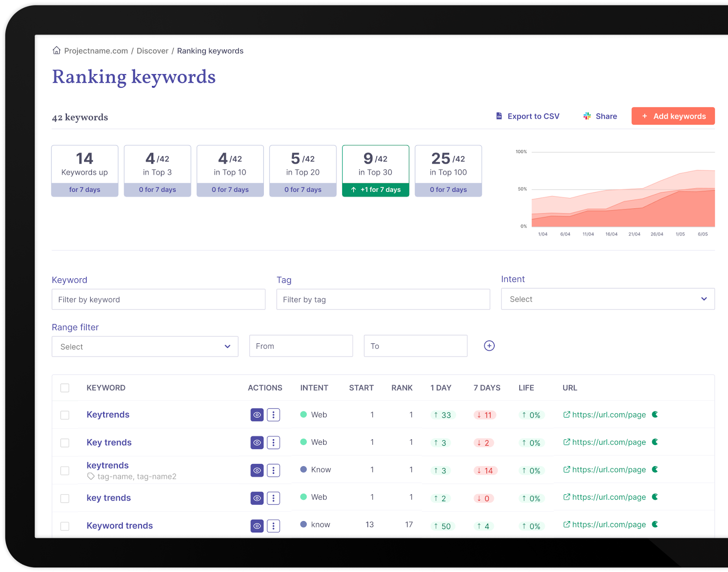Click Export to CSV
This screenshot has width=728, height=572.
(527, 116)
